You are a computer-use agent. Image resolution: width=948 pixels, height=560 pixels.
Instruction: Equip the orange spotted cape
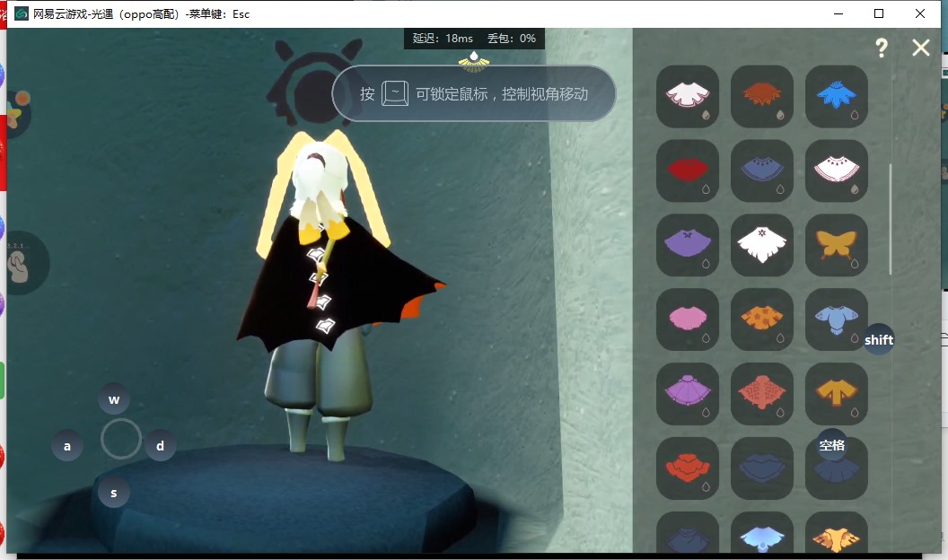click(762, 319)
